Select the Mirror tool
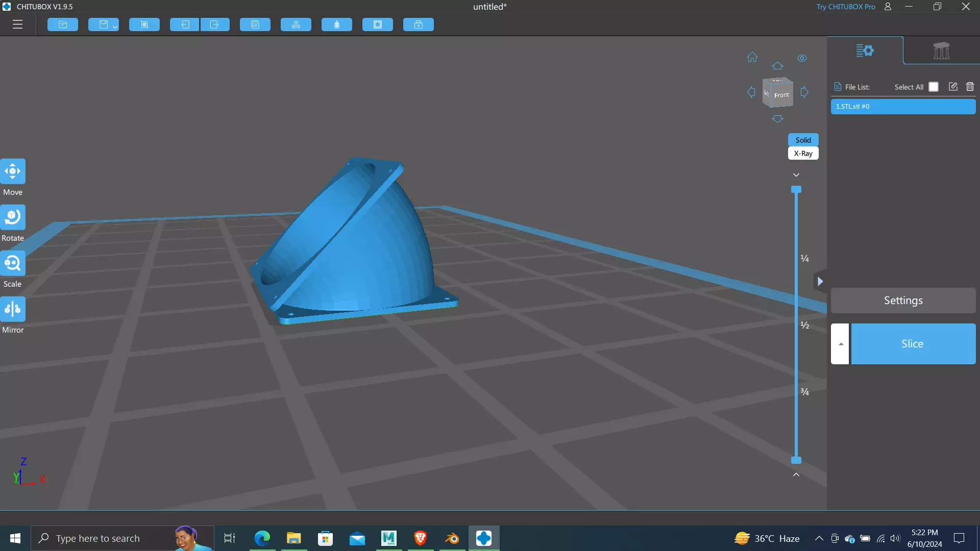Viewport: 980px width, 551px height. pyautogui.click(x=13, y=309)
